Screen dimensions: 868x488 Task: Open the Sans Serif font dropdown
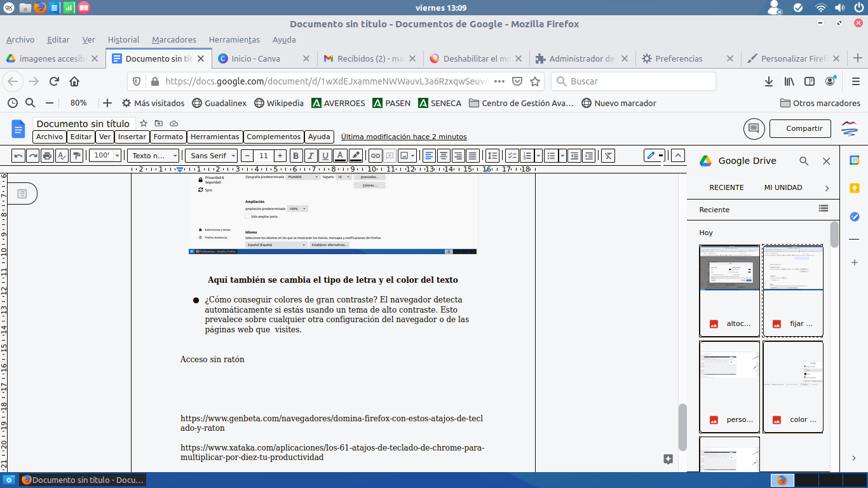(x=212, y=156)
